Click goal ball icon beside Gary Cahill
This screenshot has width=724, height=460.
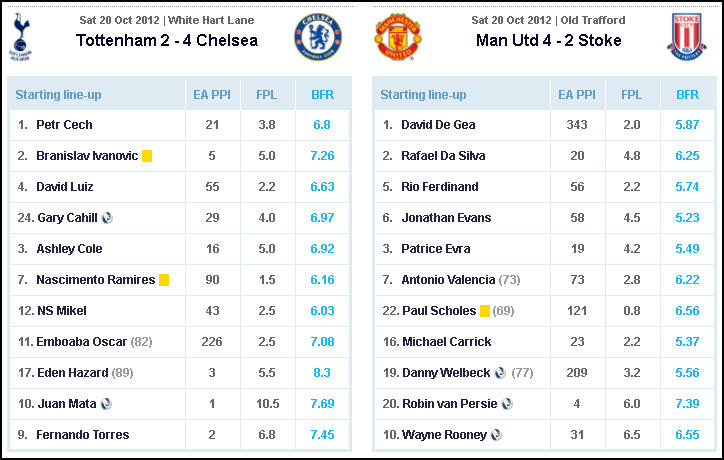coord(107,218)
